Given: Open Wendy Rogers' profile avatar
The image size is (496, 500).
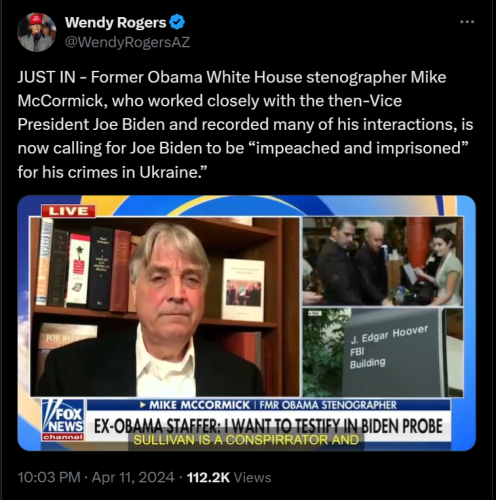Looking at the screenshot, I should click(x=37, y=32).
